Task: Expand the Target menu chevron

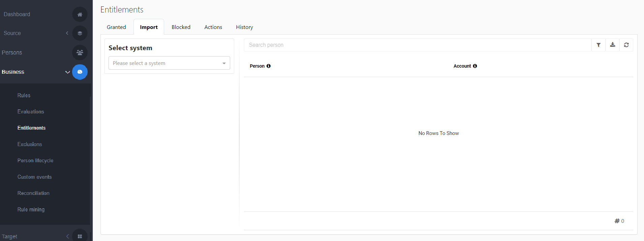Action: [x=67, y=236]
